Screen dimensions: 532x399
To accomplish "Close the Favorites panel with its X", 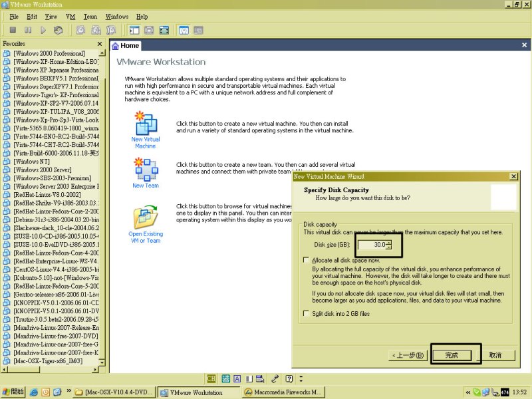I will pyautogui.click(x=99, y=44).
